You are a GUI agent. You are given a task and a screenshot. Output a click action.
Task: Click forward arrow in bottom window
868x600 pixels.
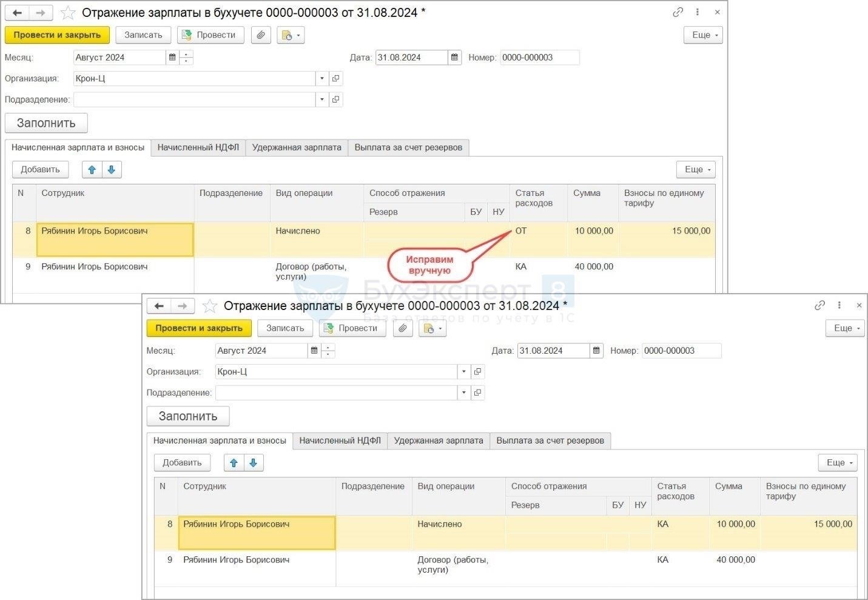click(182, 306)
